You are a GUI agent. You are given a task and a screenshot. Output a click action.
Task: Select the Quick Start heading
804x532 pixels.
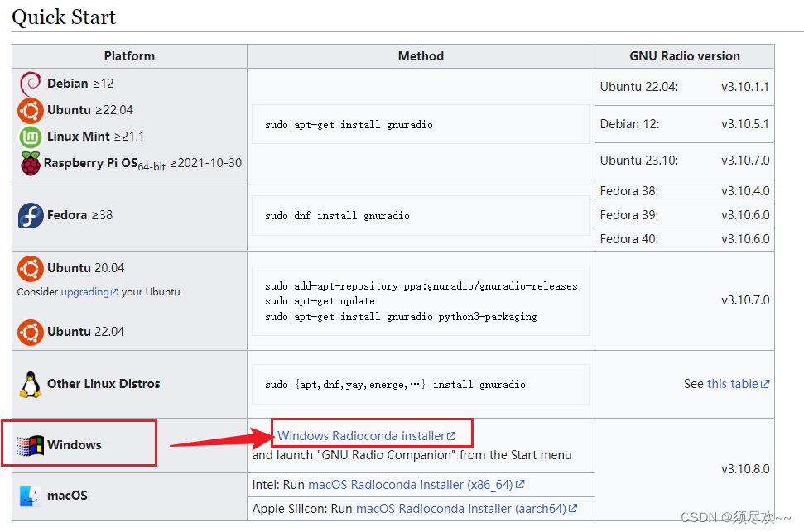point(63,17)
